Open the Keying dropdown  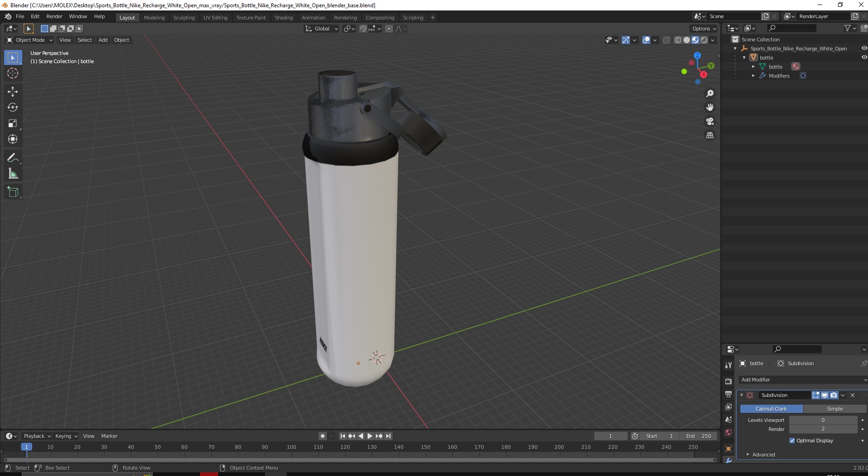point(66,436)
